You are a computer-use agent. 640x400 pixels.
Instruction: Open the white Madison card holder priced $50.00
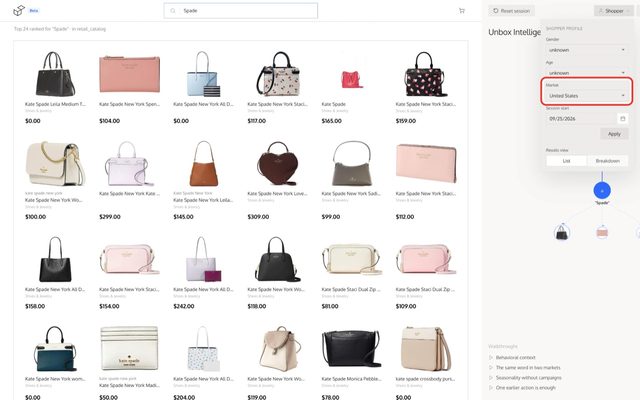[x=129, y=348]
